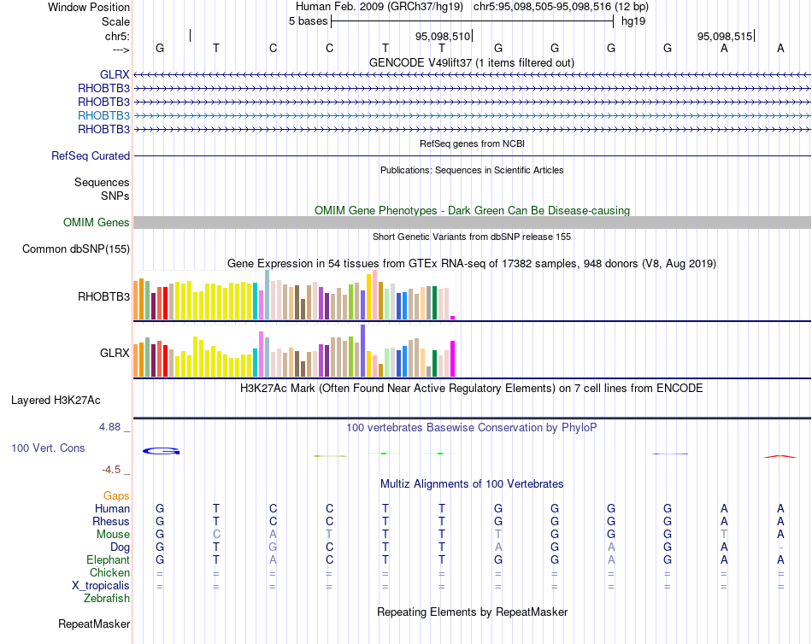Select the blue G conservation logo in PhyloP track
Viewport: 812px width, 644px height.
coord(161,452)
